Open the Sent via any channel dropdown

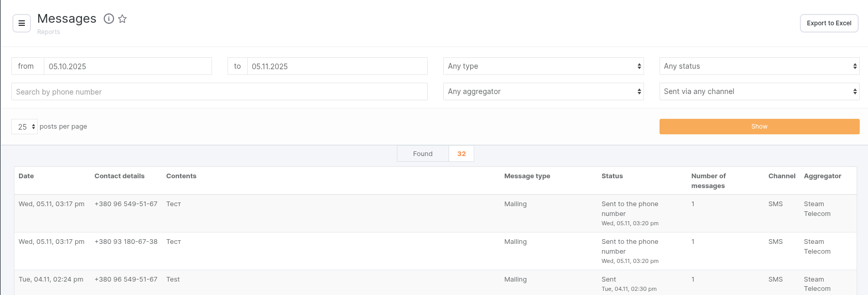pyautogui.click(x=759, y=91)
